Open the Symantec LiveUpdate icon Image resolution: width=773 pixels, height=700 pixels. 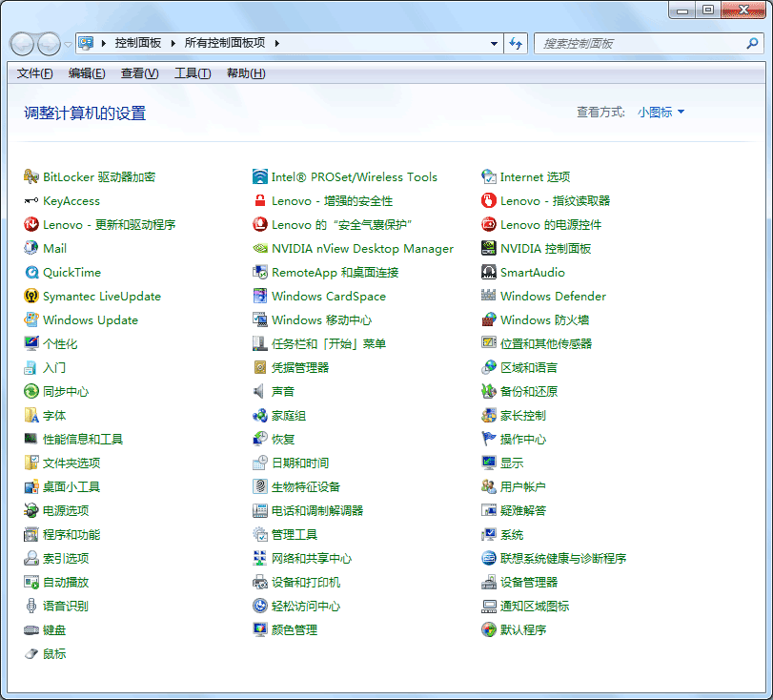coord(31,296)
